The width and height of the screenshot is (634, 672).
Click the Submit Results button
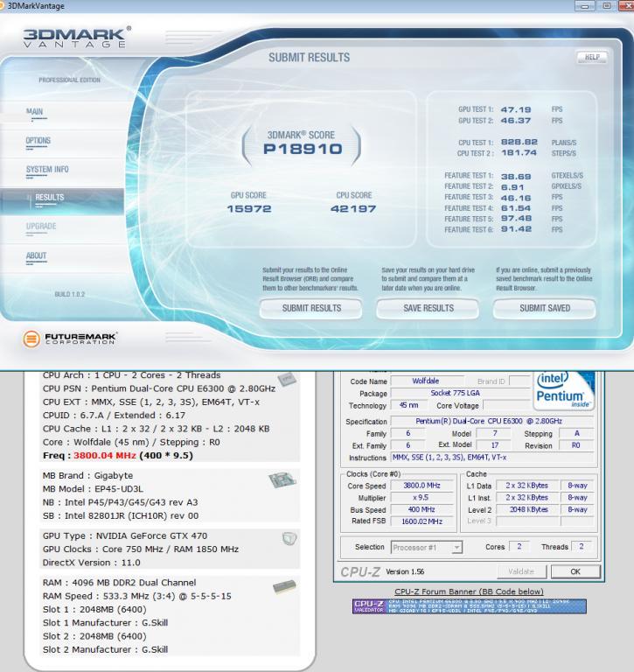point(311,308)
